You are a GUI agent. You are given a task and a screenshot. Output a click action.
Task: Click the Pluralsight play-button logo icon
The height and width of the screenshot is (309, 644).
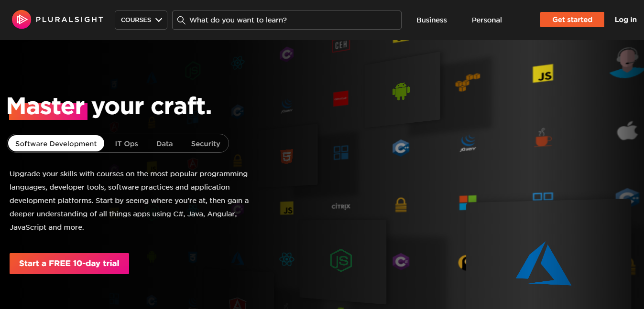tap(22, 20)
